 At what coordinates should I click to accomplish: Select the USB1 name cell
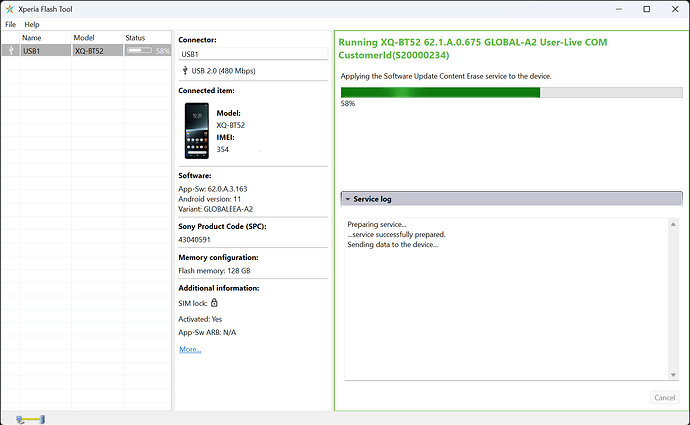45,51
